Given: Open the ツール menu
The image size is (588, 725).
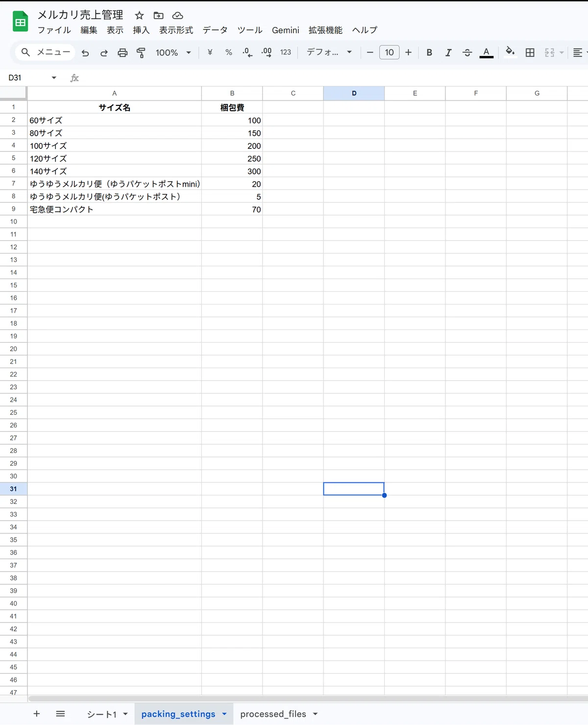Looking at the screenshot, I should (250, 30).
